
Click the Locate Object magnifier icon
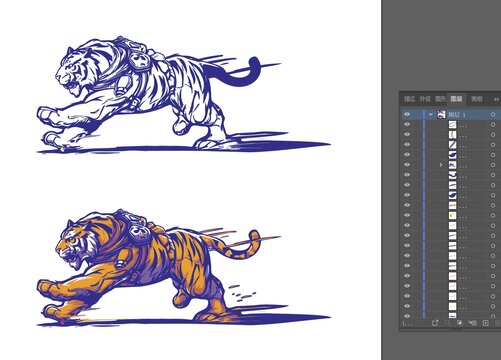(448, 323)
